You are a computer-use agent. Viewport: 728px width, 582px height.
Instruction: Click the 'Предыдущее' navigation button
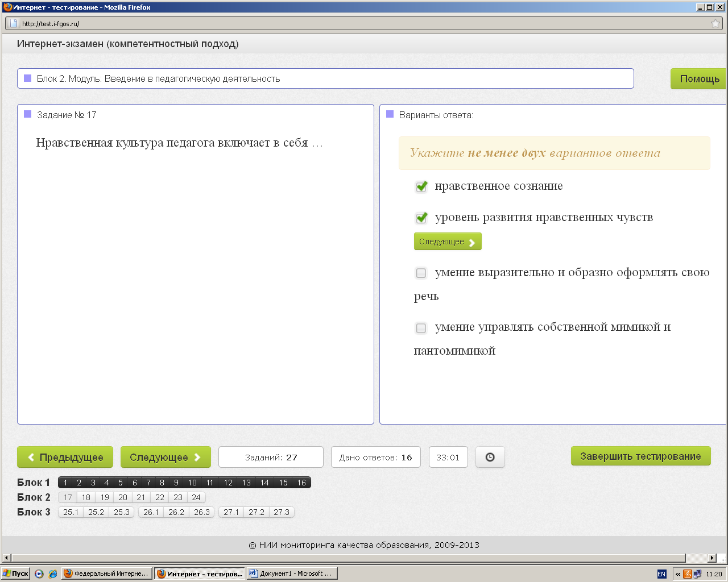point(65,457)
